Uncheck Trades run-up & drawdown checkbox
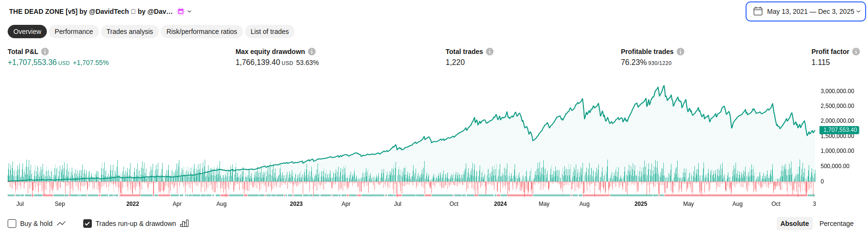 pos(88,224)
